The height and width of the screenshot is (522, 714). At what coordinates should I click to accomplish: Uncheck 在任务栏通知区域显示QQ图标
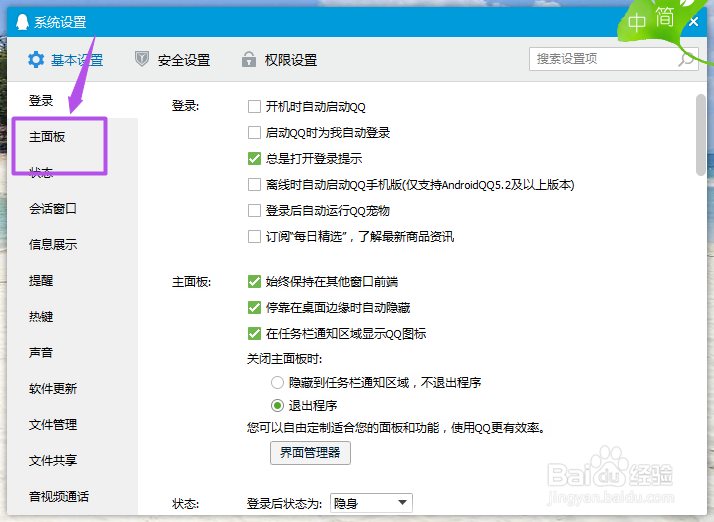254,333
